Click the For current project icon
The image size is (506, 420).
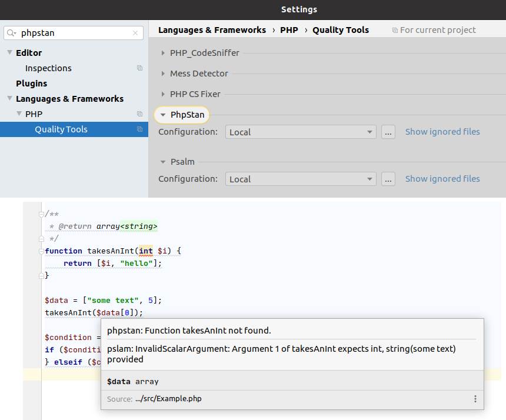tap(395, 31)
